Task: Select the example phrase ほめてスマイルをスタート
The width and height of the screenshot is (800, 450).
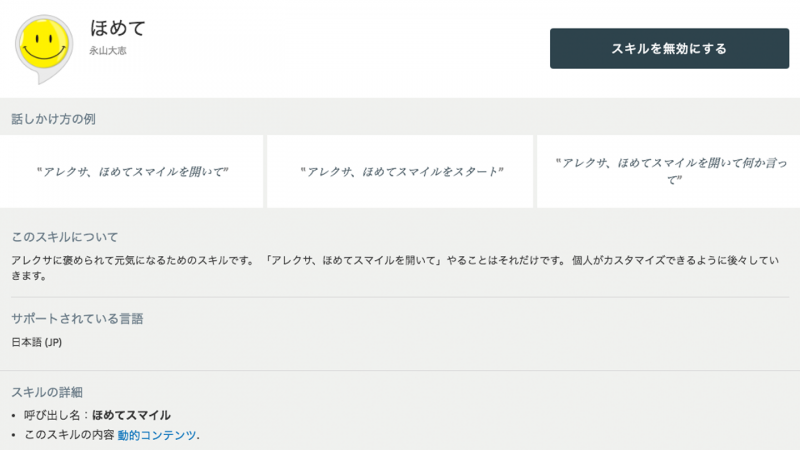Action: tap(401, 171)
